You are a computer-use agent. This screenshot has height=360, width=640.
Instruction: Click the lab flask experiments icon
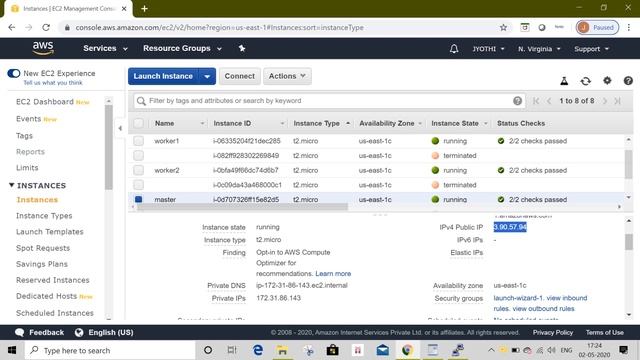coord(564,81)
